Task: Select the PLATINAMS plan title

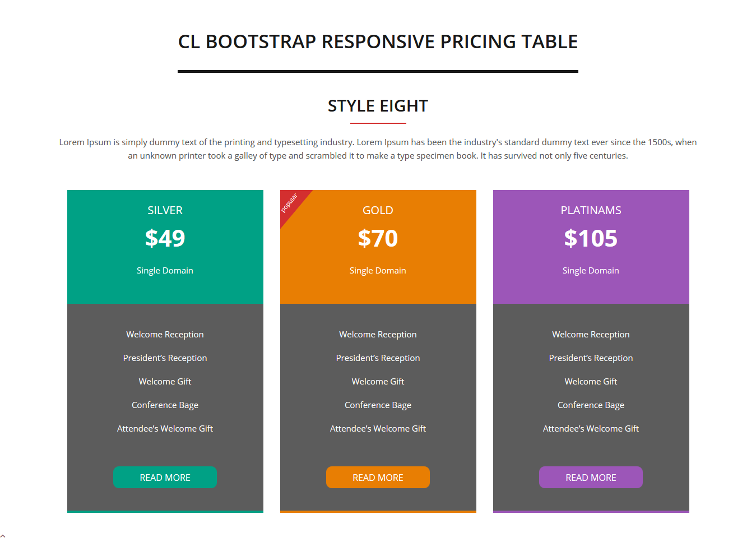Action: 591,210
